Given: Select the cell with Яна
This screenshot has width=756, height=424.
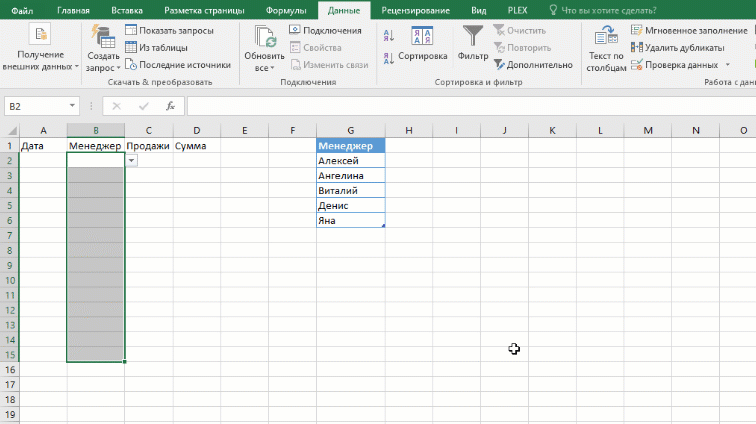Looking at the screenshot, I should click(x=351, y=220).
